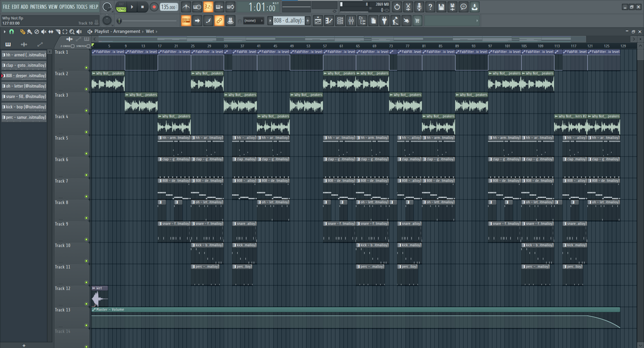Open the browser tree icon
The width and height of the screenshot is (644, 348).
pos(362,21)
